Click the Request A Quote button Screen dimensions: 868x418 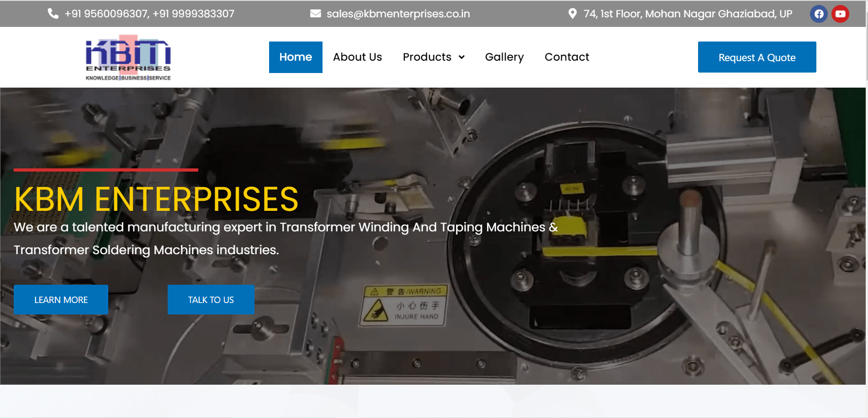(757, 57)
